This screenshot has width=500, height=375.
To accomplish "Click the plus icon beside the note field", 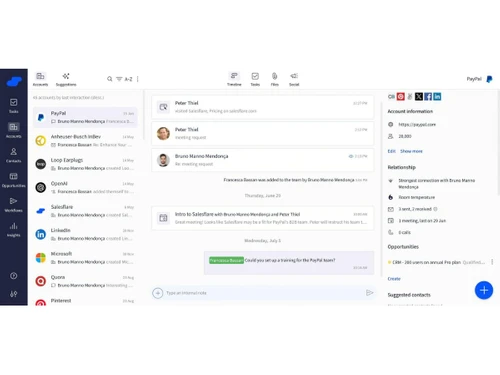I will point(158,293).
